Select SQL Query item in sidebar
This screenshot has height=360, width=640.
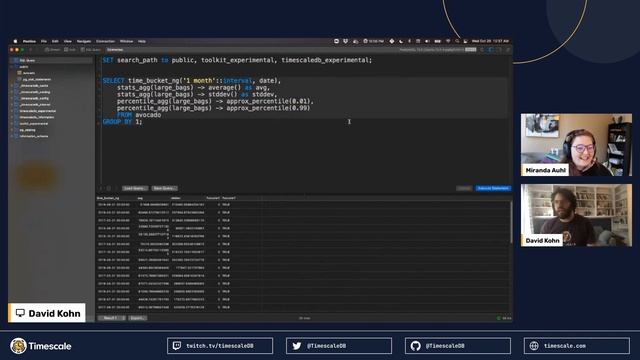click(x=51, y=60)
